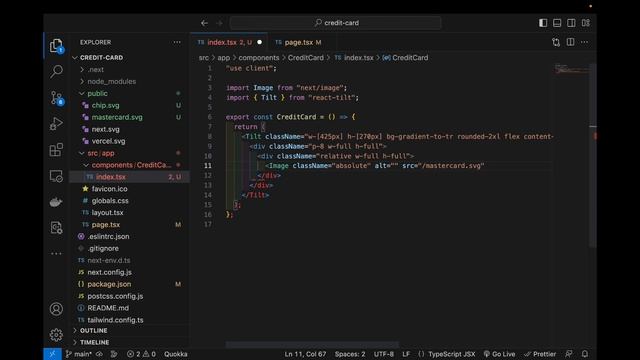Open Remote Explorer icon in activity bar
640x360 pixels.
[56, 176]
